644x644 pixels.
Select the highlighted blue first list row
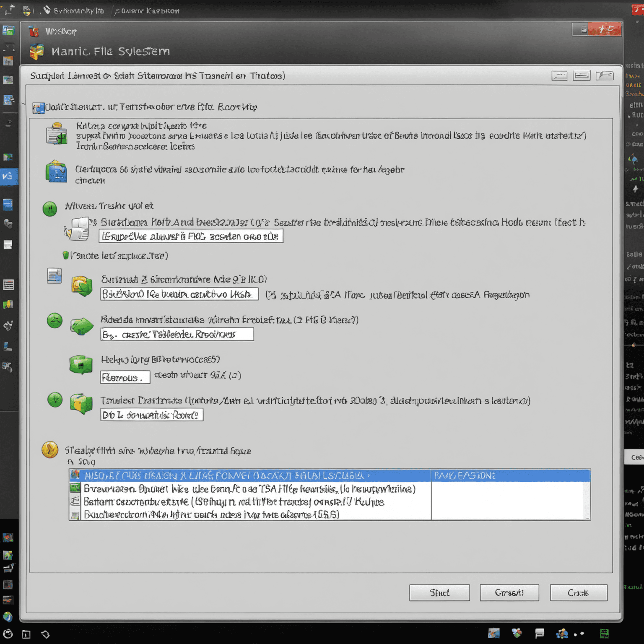click(x=330, y=475)
